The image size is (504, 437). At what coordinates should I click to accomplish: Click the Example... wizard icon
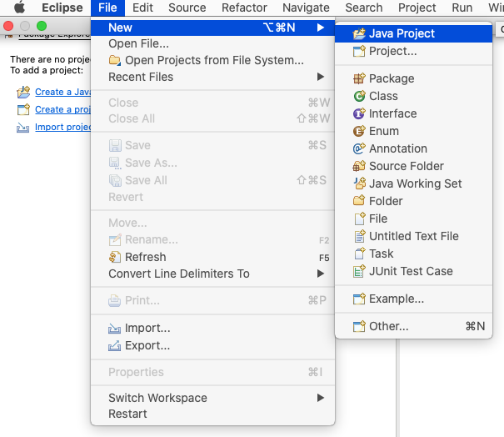(x=359, y=299)
